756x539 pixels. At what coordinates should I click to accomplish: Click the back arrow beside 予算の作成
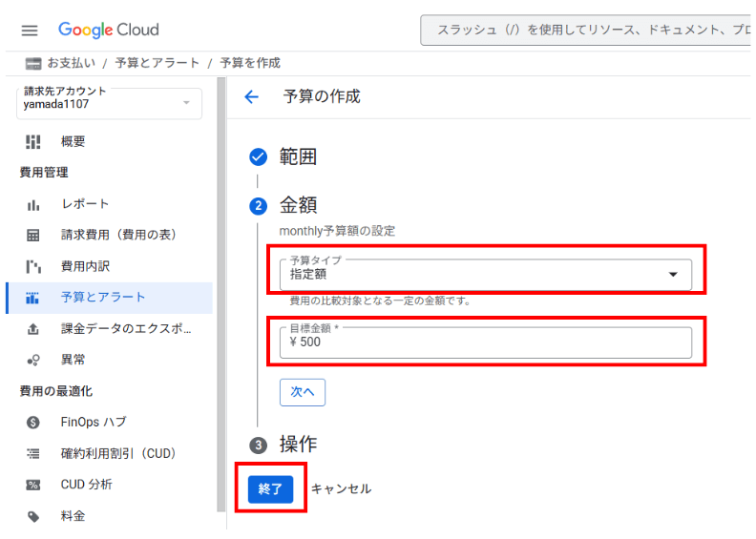pyautogui.click(x=252, y=96)
